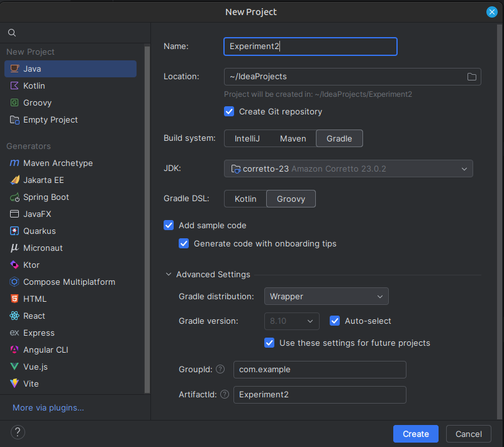This screenshot has height=447, width=504.
Task: Select Groovy project type
Action: click(70, 102)
